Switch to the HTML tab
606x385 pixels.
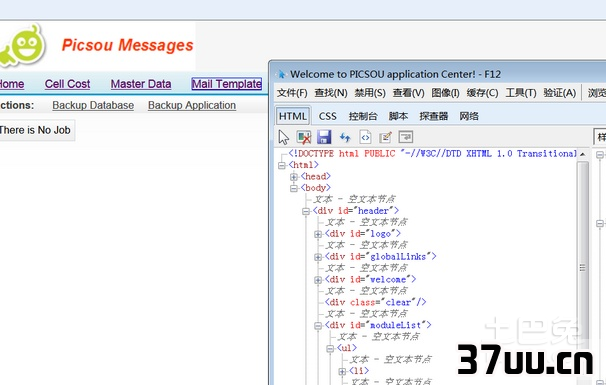click(x=293, y=116)
